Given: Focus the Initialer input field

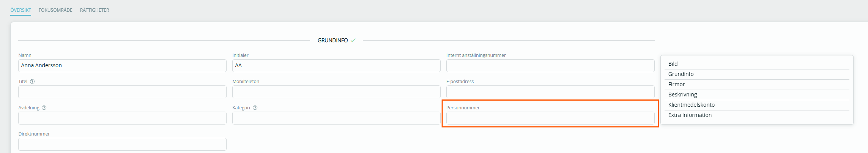Looking at the screenshot, I should tap(336, 66).
